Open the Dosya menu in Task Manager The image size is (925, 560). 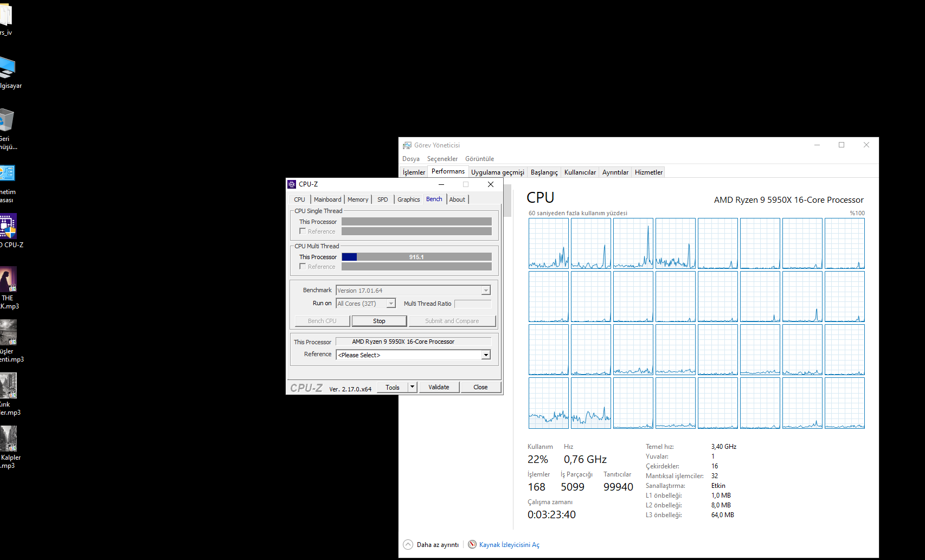(411, 159)
